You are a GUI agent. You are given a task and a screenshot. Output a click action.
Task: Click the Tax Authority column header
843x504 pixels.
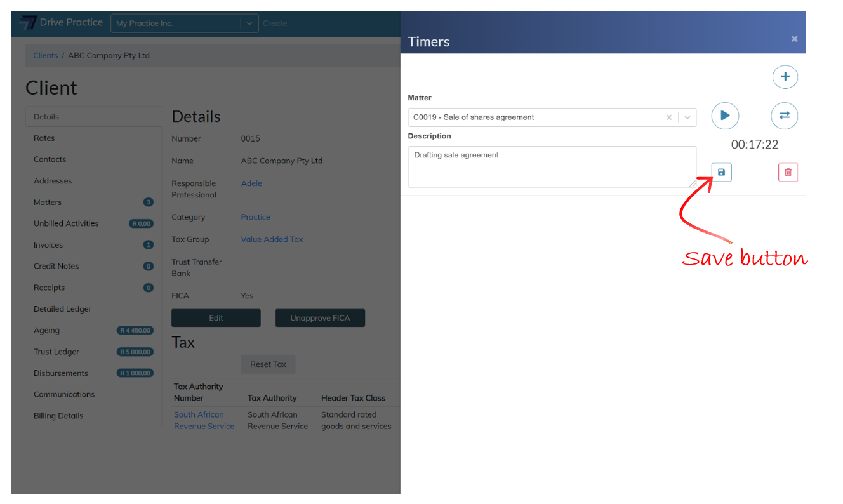272,398
